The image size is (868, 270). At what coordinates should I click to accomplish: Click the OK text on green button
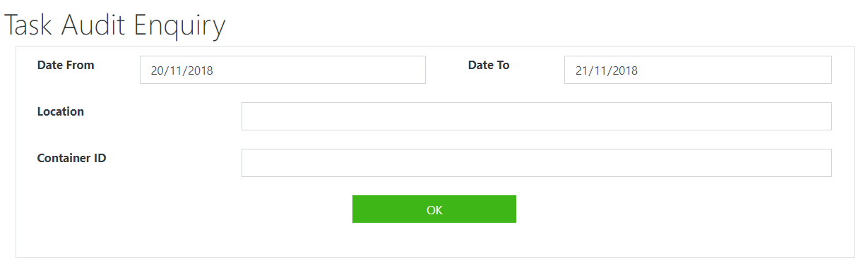(434, 210)
